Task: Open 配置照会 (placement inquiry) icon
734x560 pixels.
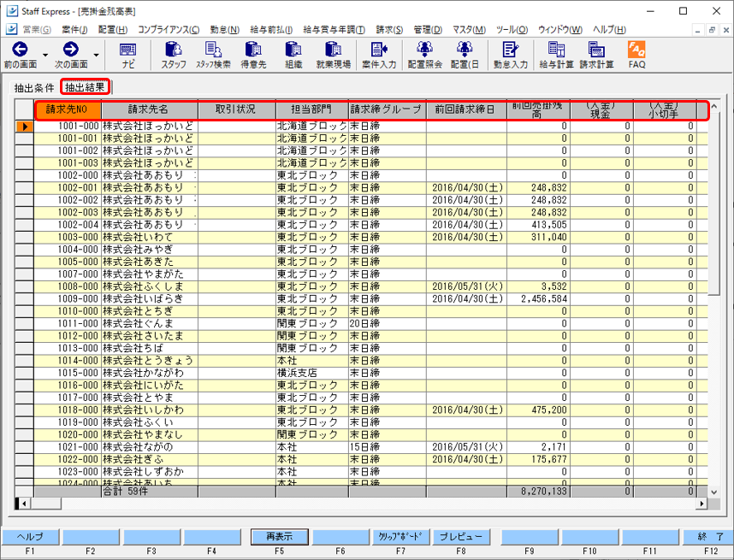Action: coord(424,57)
